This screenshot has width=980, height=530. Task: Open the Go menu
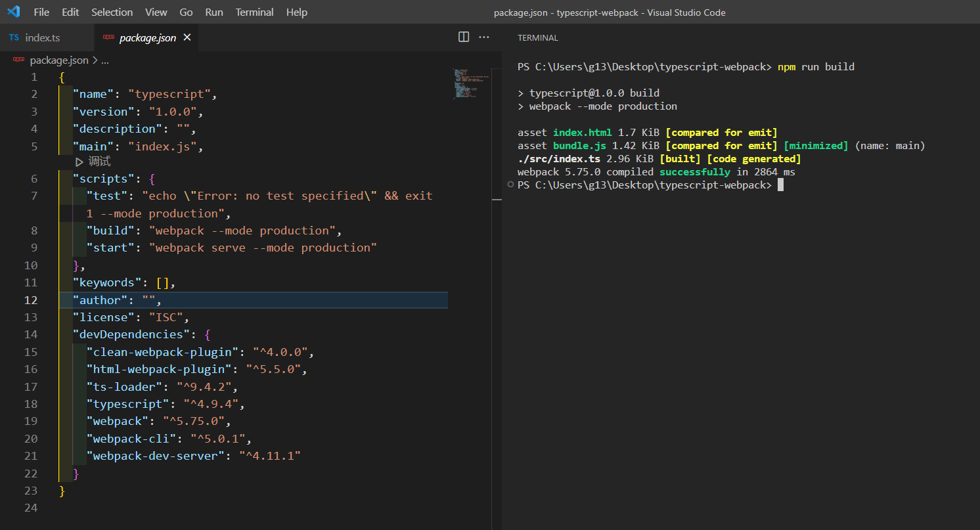coord(186,12)
